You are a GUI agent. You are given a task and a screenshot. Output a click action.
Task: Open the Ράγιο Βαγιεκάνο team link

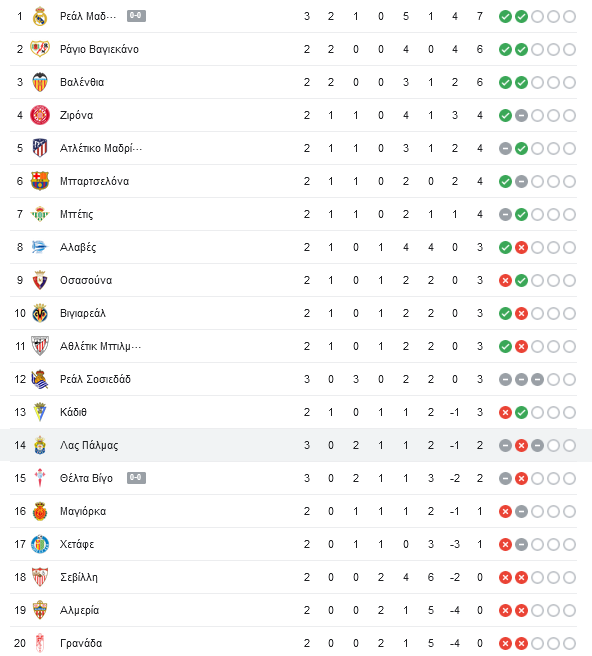click(x=99, y=49)
